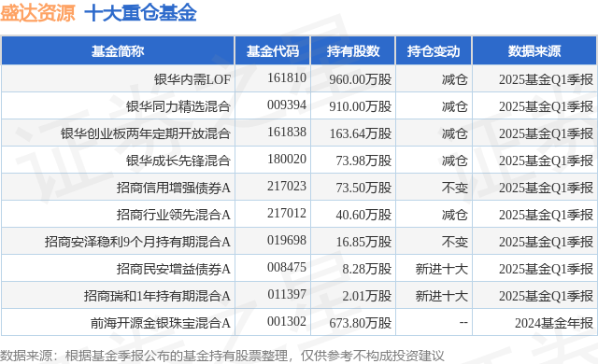
Task: Select 招商瑞和1年持有期混合A fund name
Action: tap(157, 296)
